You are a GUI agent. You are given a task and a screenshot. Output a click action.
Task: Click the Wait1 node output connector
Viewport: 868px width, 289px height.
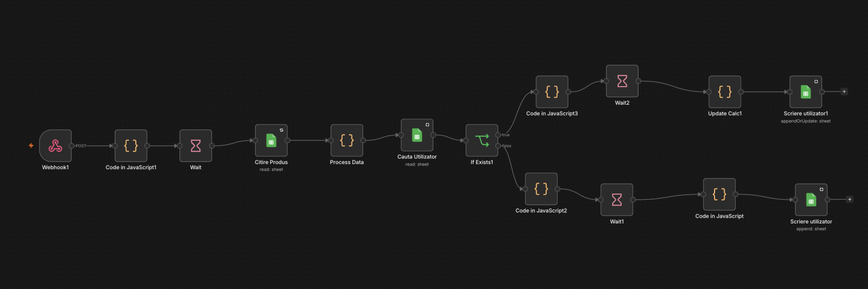[x=633, y=200]
